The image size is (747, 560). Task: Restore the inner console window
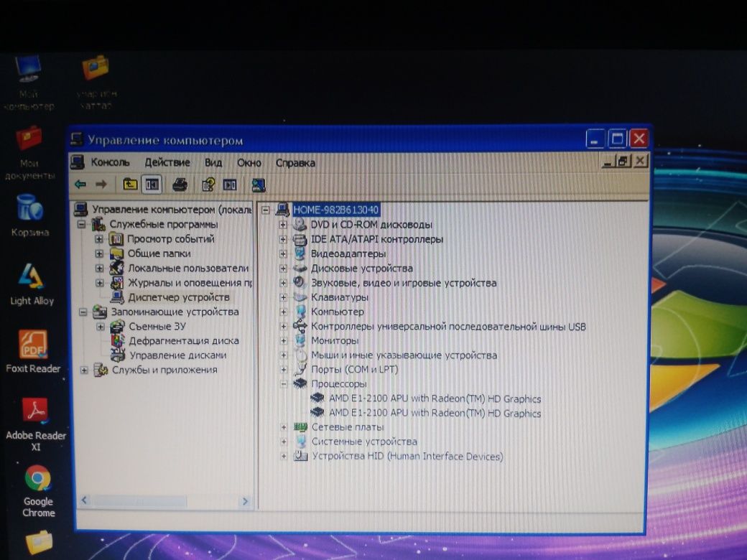[x=623, y=161]
